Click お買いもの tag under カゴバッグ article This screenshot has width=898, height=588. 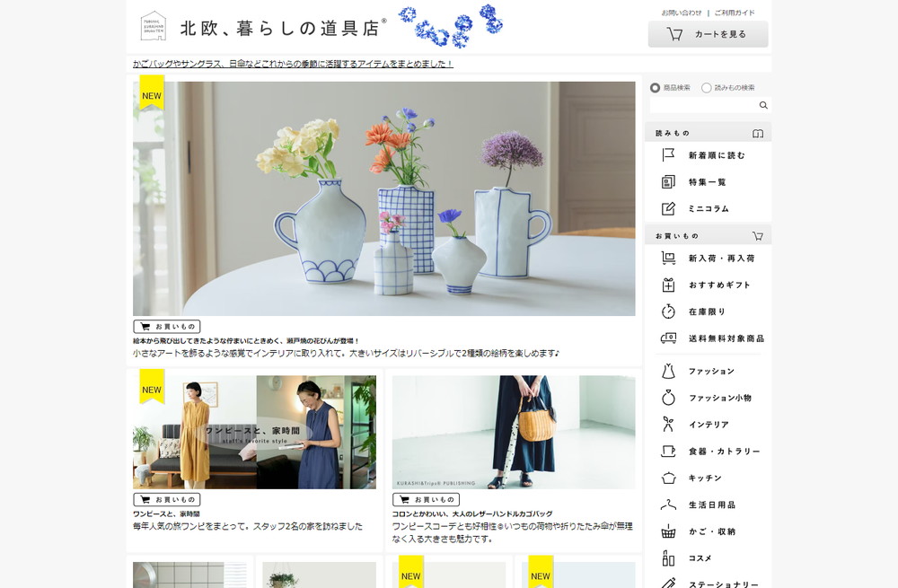426,499
